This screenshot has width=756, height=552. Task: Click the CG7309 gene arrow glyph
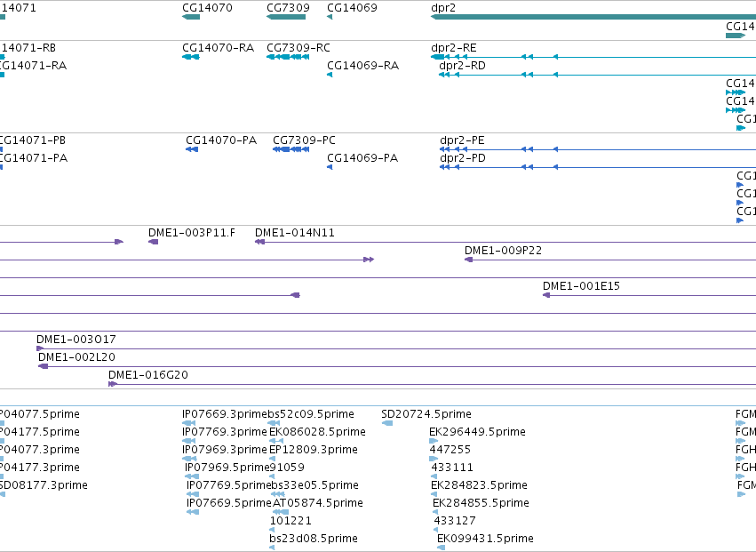click(286, 17)
